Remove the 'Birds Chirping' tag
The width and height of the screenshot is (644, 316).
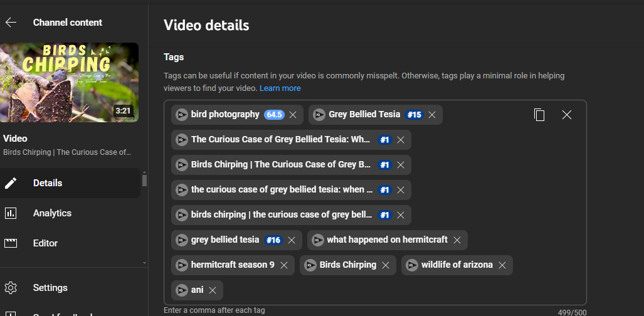[386, 265]
